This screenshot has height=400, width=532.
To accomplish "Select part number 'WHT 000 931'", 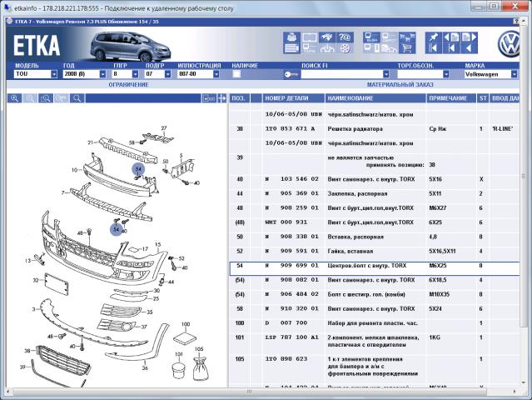I will (x=286, y=222).
